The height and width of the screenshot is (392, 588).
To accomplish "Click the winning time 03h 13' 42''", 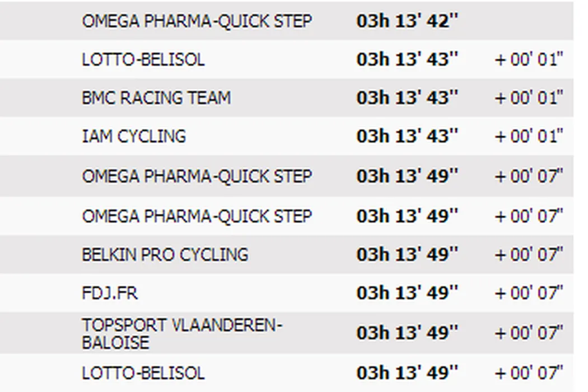I will pyautogui.click(x=407, y=21).
